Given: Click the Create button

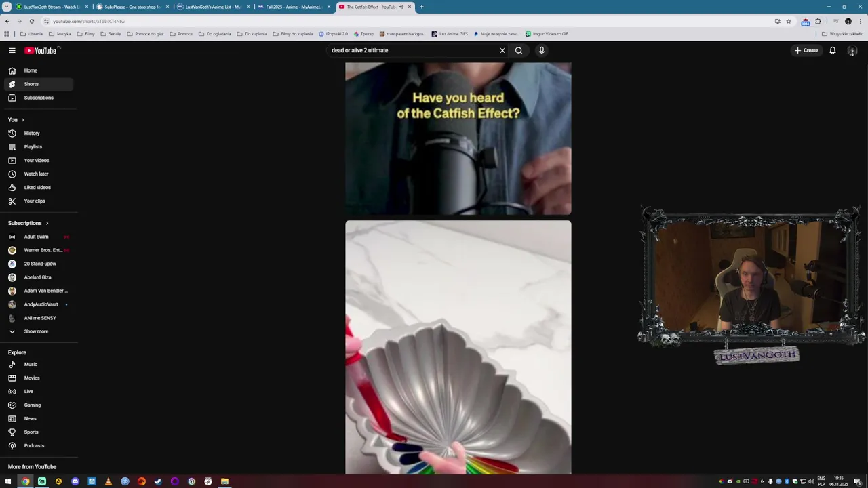Looking at the screenshot, I should pyautogui.click(x=806, y=50).
